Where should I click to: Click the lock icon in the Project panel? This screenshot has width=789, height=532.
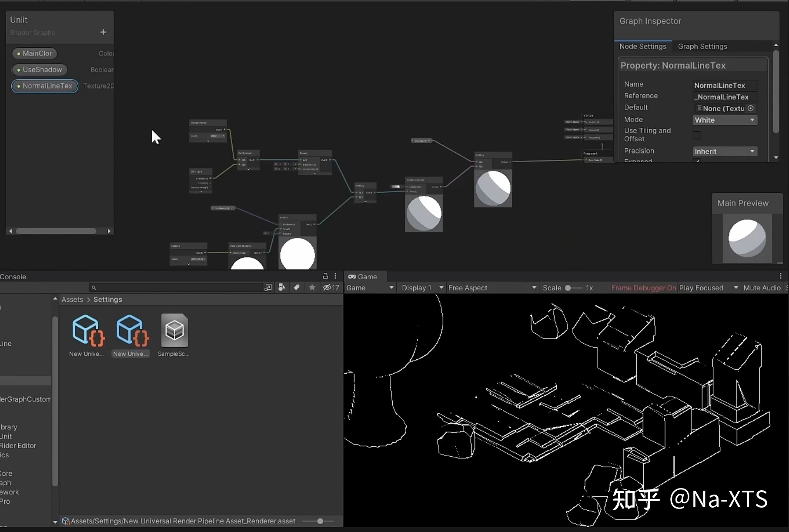click(325, 276)
